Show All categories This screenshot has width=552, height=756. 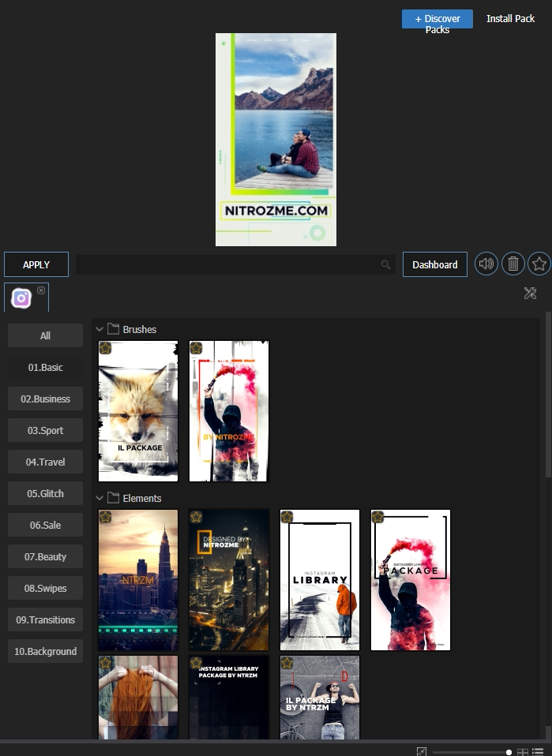tap(45, 335)
